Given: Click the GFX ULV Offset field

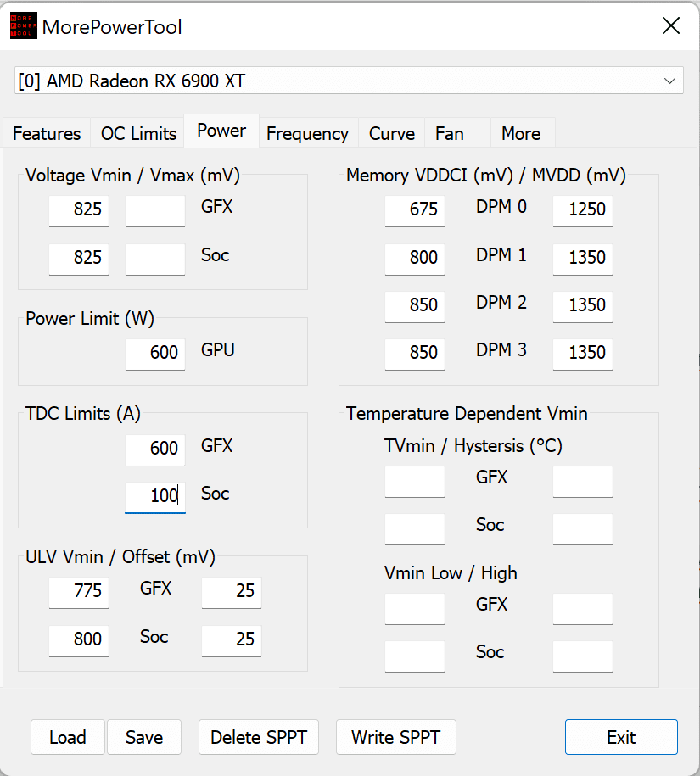Looking at the screenshot, I should pos(231,593).
